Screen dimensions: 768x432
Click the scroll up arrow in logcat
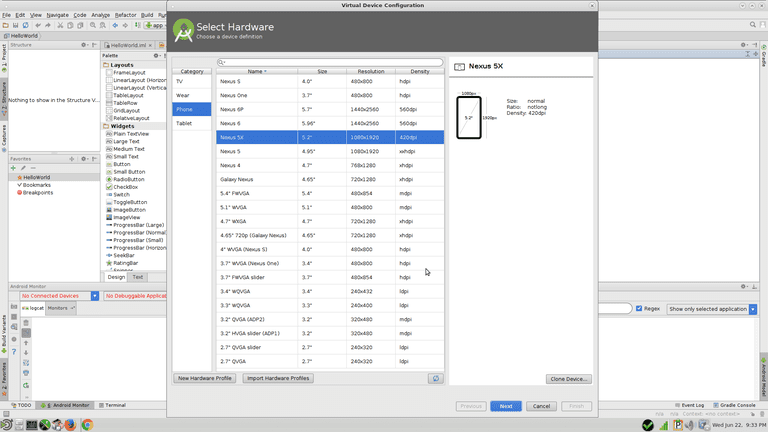click(26, 343)
